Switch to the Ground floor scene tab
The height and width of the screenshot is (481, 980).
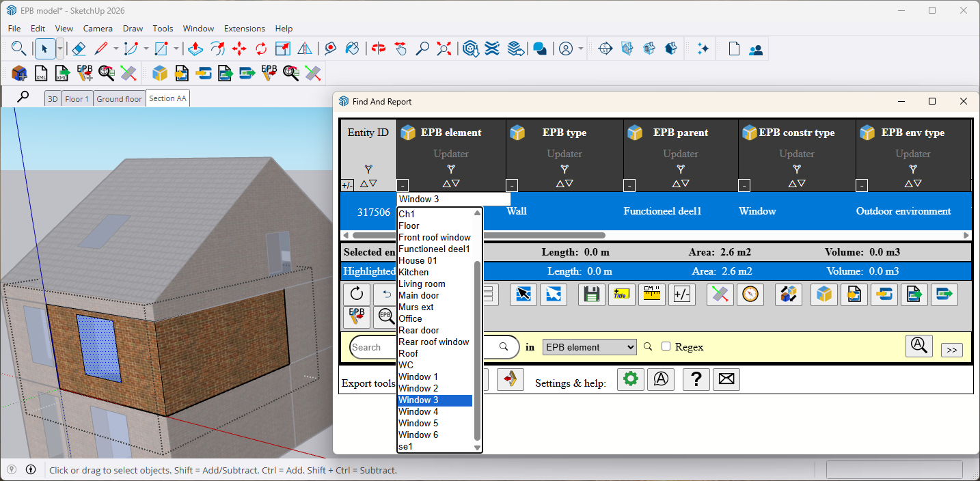tap(120, 99)
